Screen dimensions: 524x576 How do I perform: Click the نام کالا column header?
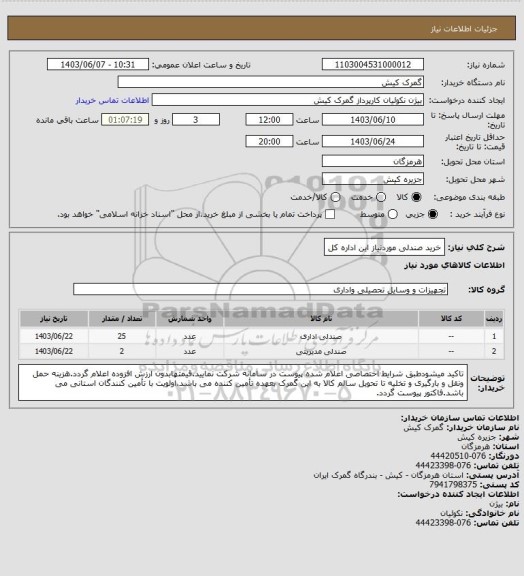click(321, 318)
